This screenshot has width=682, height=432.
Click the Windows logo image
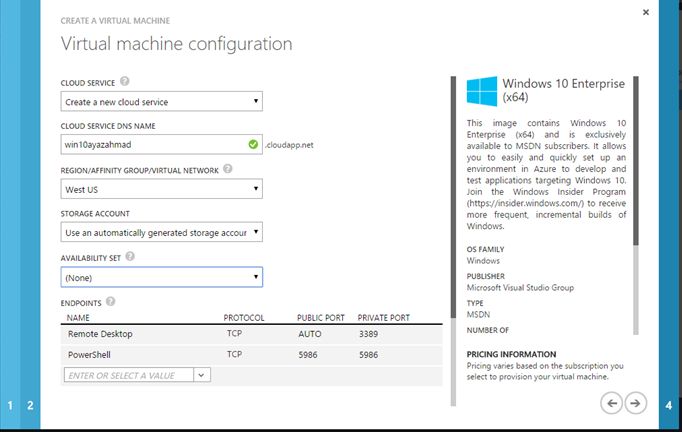pos(482,91)
